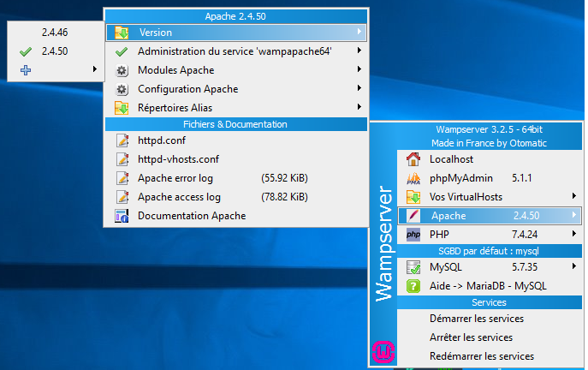Open Configuration Apache menu entry
This screenshot has height=370, width=588.
click(236, 89)
